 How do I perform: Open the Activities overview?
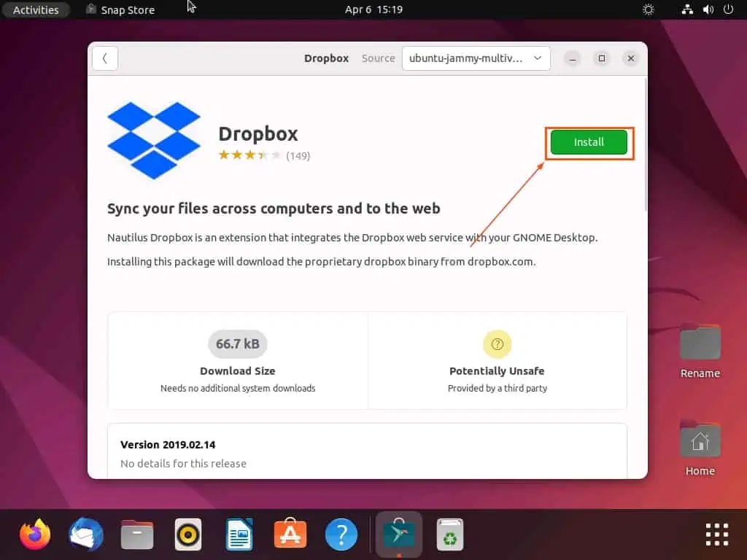[x=35, y=9]
